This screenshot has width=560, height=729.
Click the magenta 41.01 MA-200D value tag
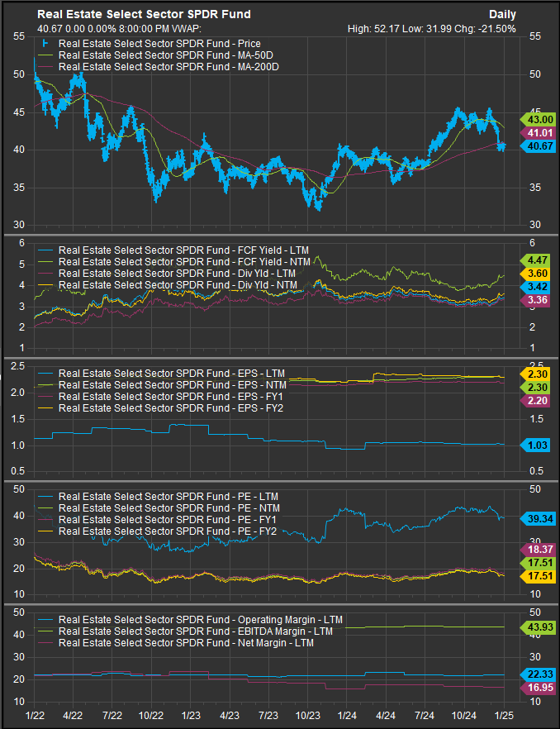click(x=537, y=133)
